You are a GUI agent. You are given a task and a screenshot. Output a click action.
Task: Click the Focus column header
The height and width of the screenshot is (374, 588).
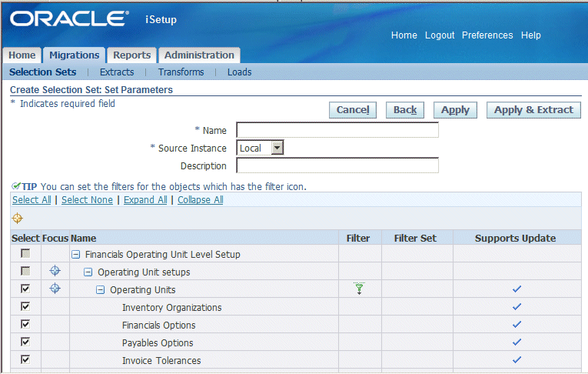click(55, 239)
